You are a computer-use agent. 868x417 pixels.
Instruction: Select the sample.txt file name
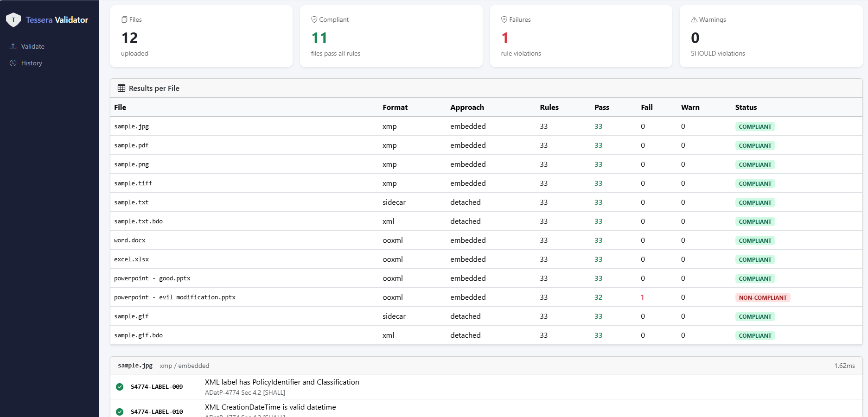[132, 202]
